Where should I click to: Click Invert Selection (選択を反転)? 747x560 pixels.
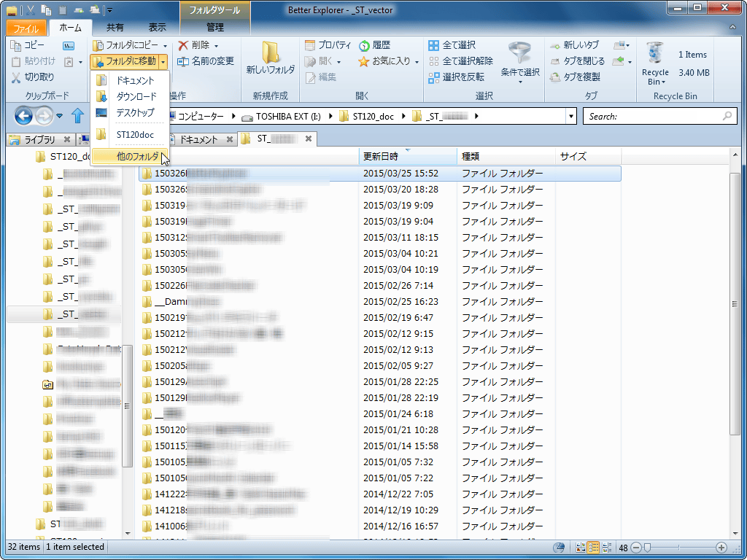[457, 77]
